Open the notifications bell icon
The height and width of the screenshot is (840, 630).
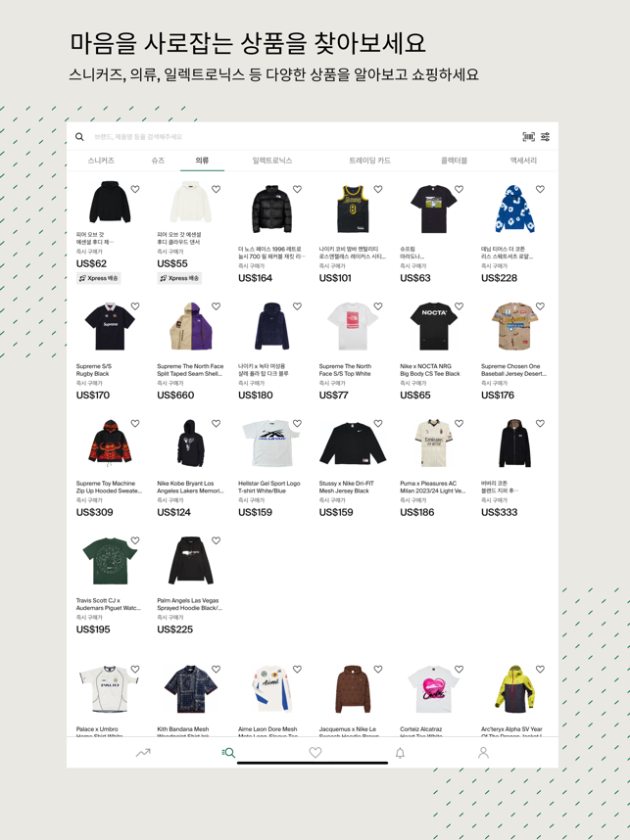(x=400, y=753)
